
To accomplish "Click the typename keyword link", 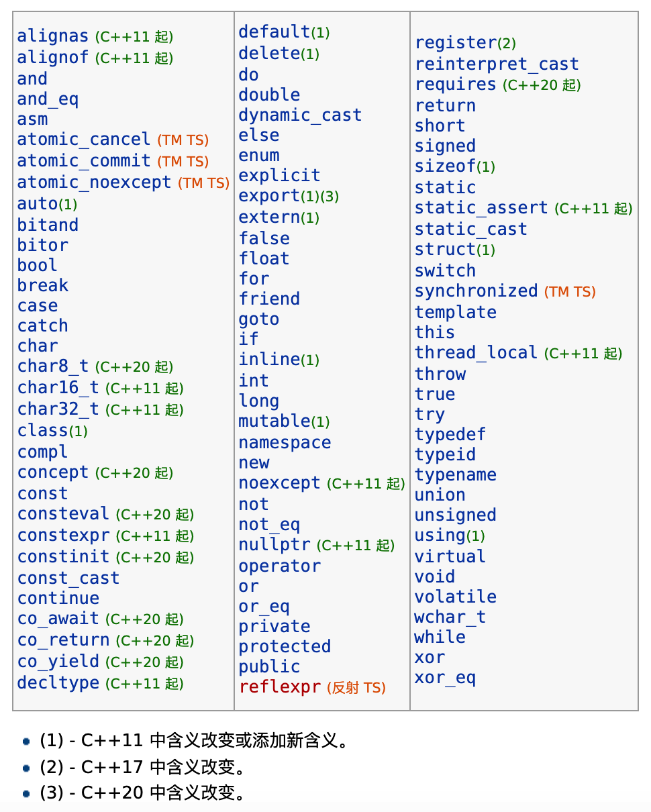I will [455, 475].
